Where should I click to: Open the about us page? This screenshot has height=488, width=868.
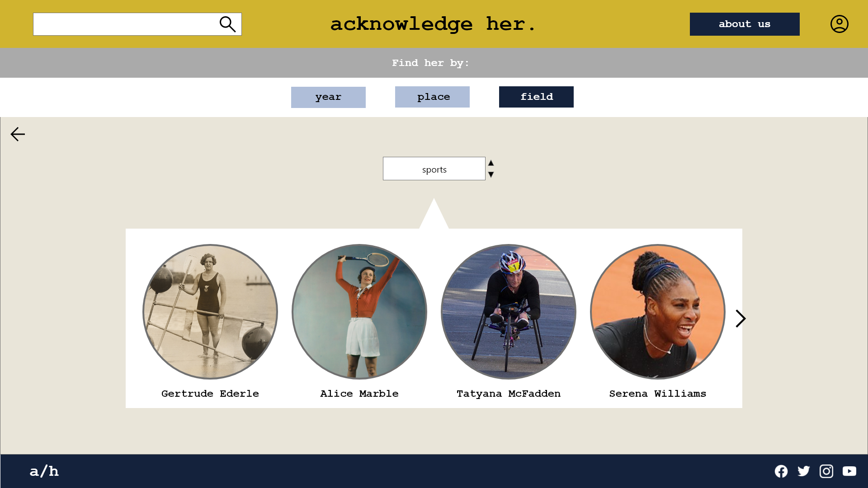click(x=744, y=24)
